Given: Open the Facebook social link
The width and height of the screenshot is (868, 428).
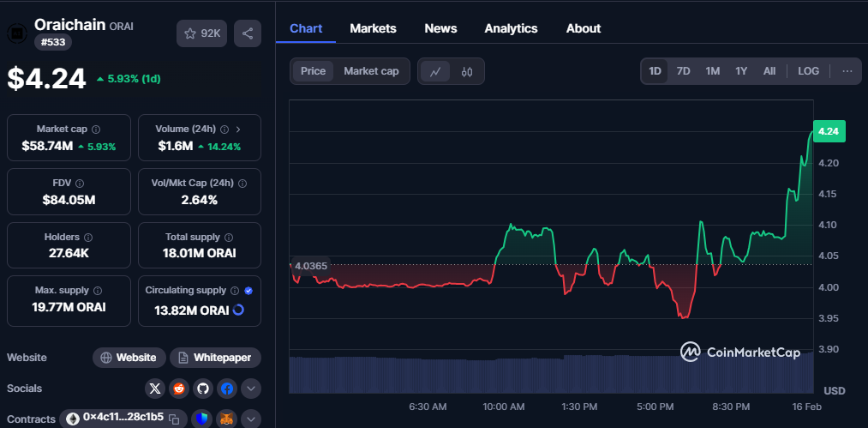Looking at the screenshot, I should [x=227, y=389].
